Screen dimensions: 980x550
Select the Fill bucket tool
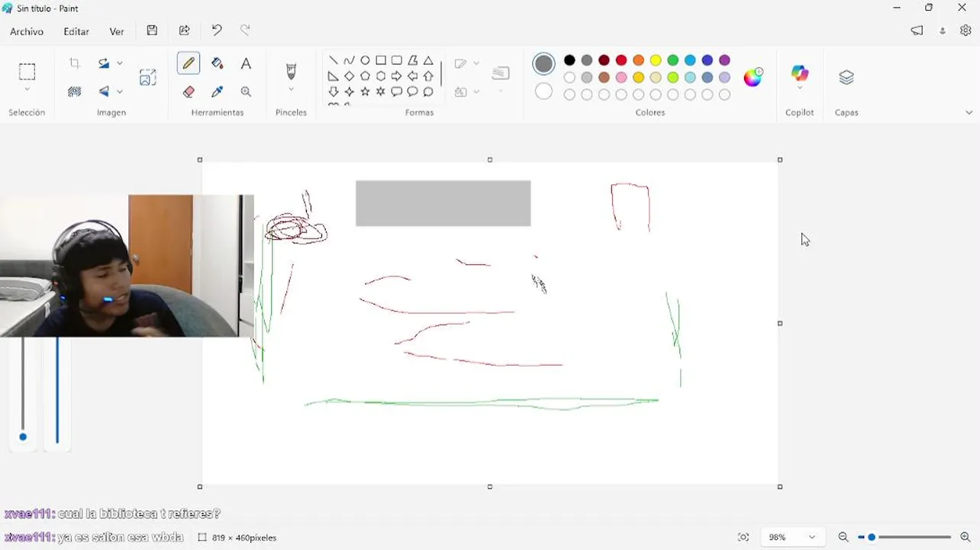coord(218,63)
